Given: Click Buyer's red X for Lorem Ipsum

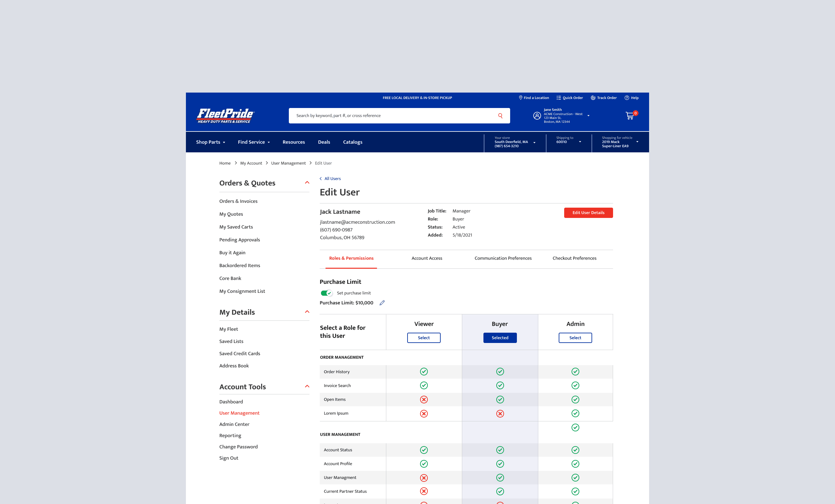Looking at the screenshot, I should point(500,414).
